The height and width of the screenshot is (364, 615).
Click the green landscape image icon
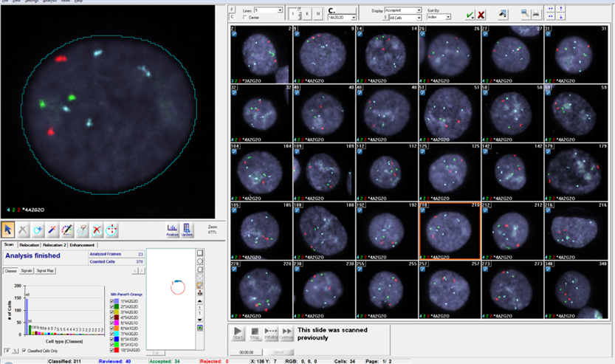[200, 328]
